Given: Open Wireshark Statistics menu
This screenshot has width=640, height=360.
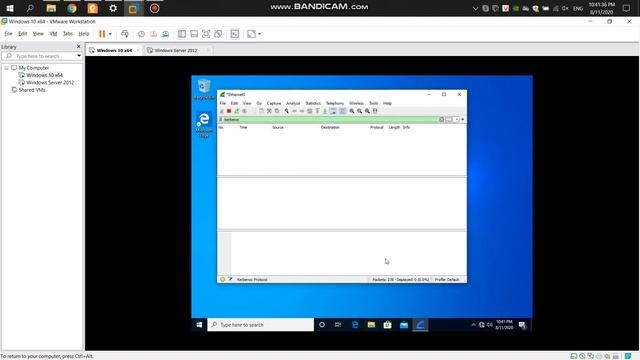Looking at the screenshot, I should [313, 103].
